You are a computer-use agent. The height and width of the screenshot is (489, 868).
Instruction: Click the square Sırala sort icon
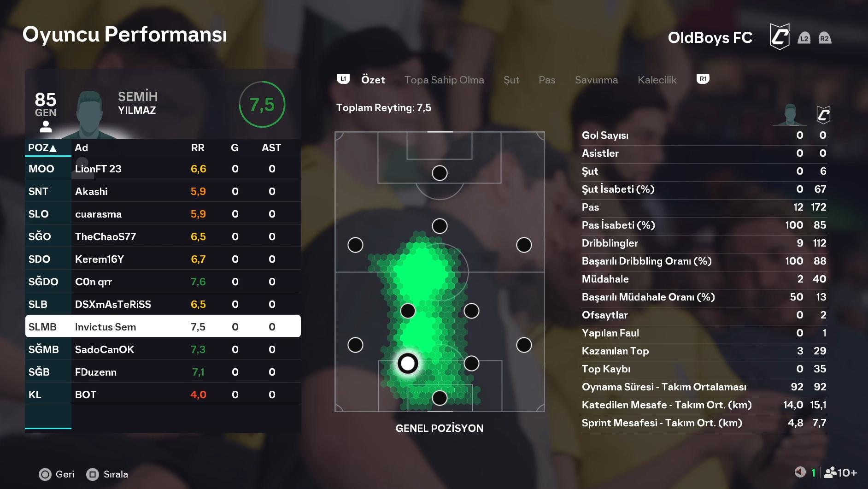[93, 474]
